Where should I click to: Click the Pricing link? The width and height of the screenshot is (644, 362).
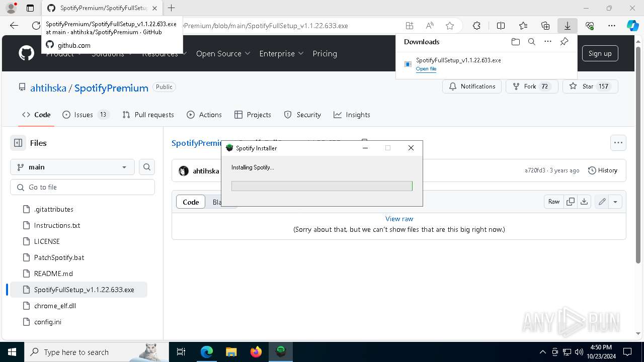click(x=325, y=53)
